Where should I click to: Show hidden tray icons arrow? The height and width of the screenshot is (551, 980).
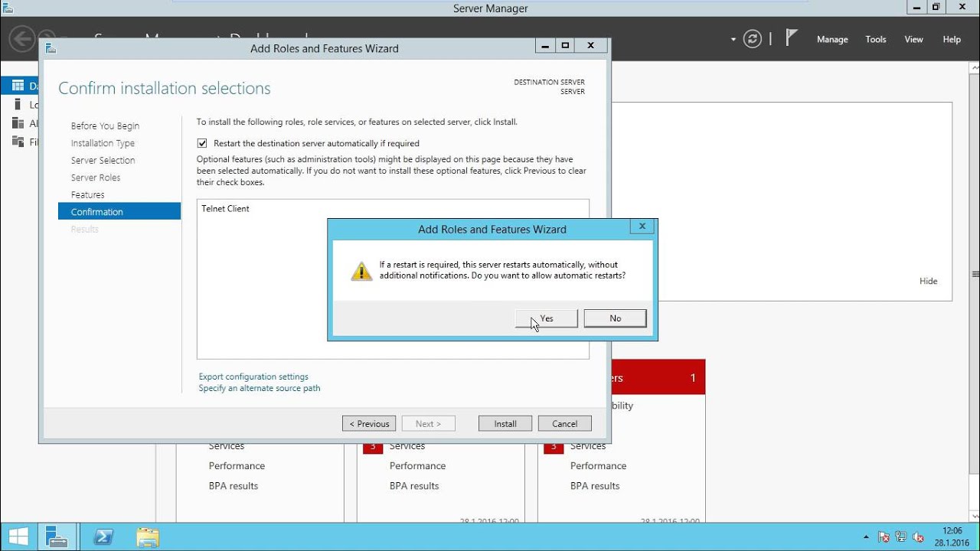[x=866, y=537]
